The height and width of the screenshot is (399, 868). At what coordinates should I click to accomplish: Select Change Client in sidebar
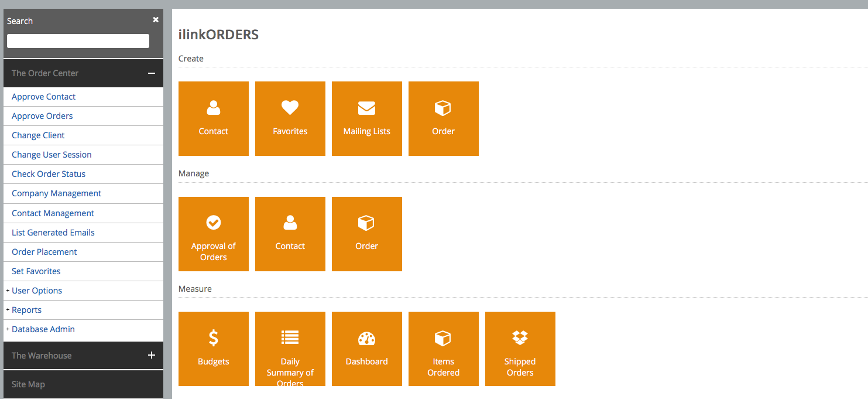[x=38, y=135]
